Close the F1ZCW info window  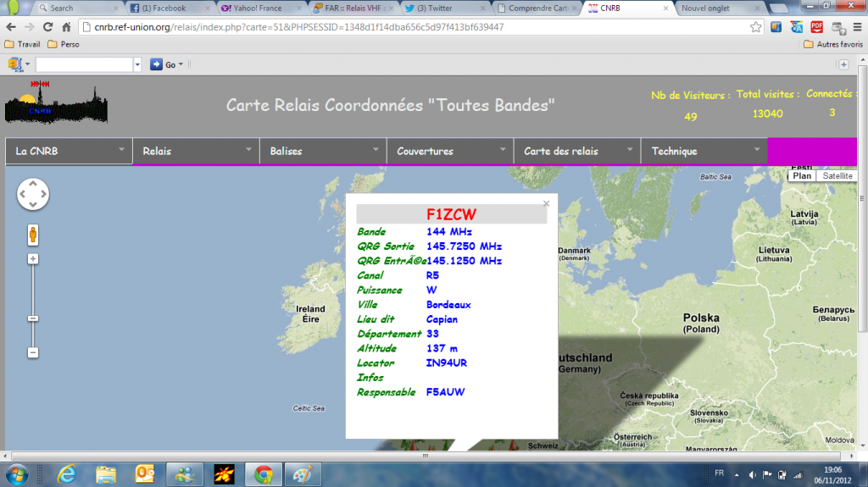click(547, 203)
